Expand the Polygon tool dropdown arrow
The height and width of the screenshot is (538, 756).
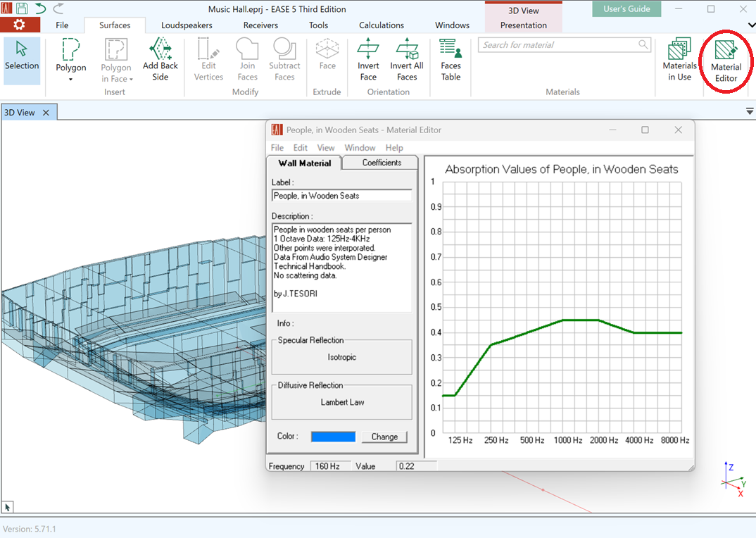[x=71, y=80]
